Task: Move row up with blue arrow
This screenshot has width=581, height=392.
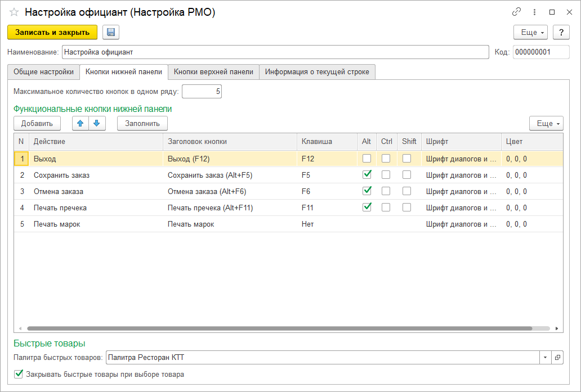Action: [81, 123]
